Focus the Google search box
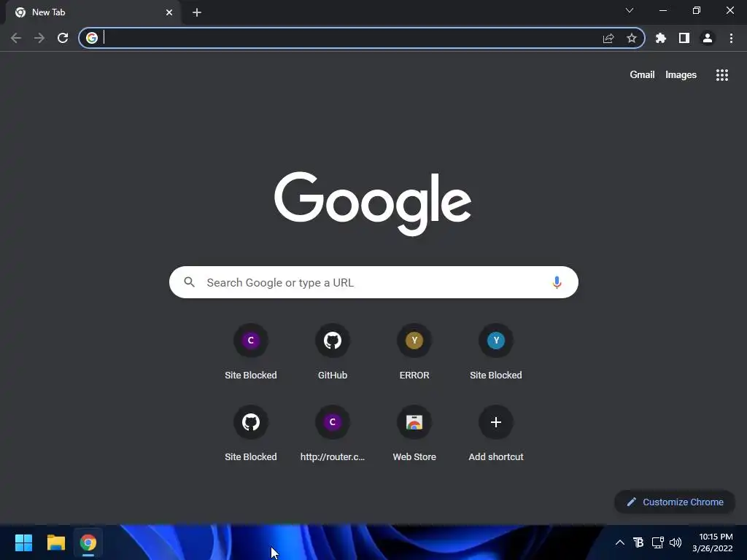Image resolution: width=747 pixels, height=560 pixels. 373,282
